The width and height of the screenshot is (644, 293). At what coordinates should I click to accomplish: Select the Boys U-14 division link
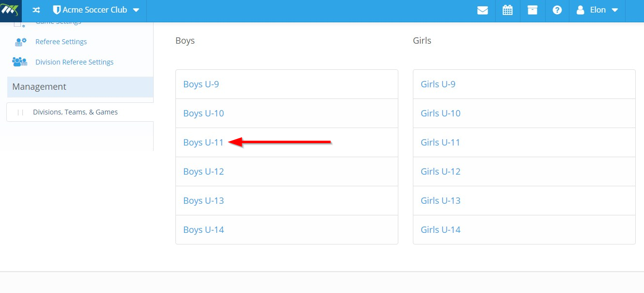[204, 230]
